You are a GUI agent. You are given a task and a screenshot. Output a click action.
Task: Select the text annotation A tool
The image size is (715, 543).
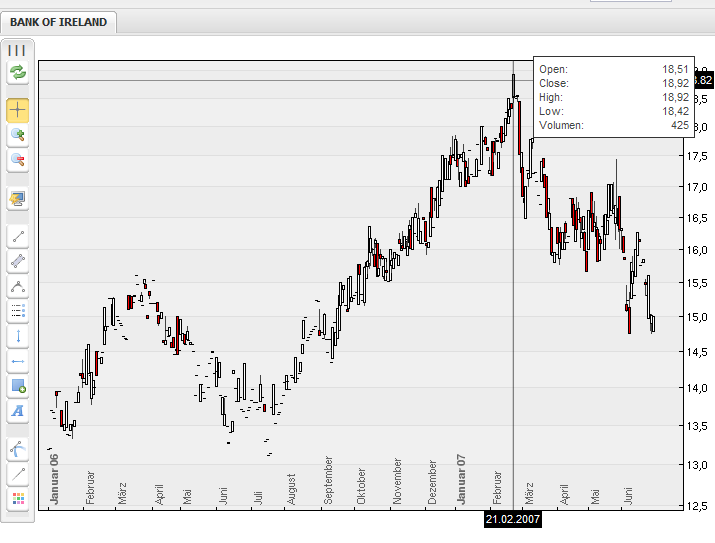(x=18, y=411)
